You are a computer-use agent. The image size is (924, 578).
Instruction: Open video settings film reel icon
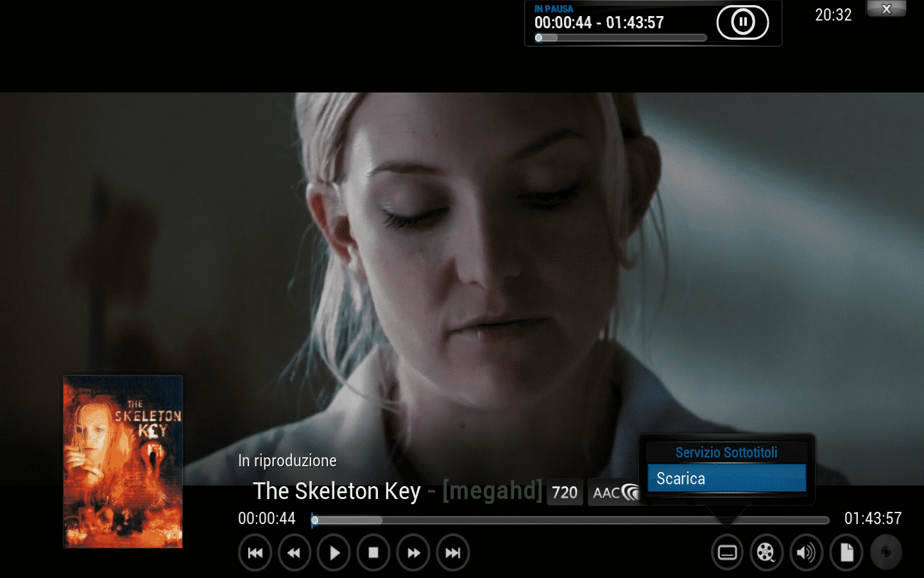click(766, 552)
